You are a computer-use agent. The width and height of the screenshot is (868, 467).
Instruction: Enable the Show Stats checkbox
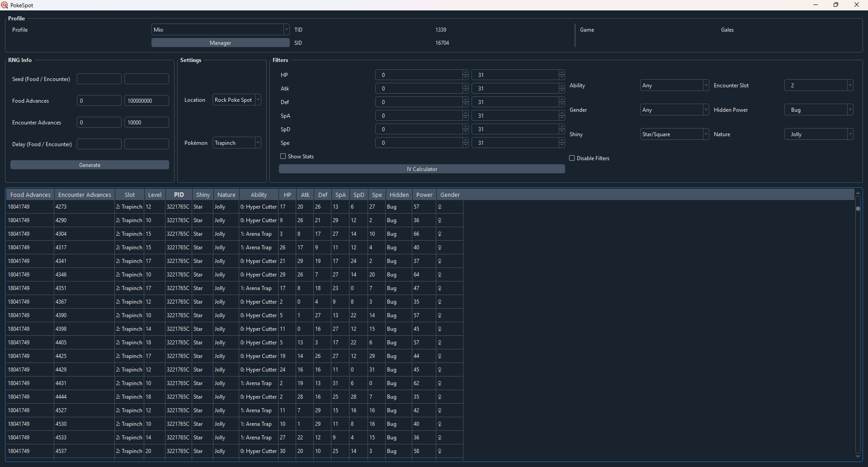pyautogui.click(x=283, y=156)
